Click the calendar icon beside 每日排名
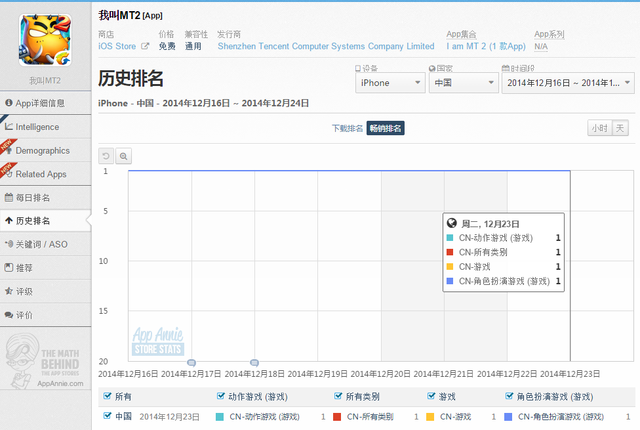The width and height of the screenshot is (640, 430). pyautogui.click(x=9, y=197)
